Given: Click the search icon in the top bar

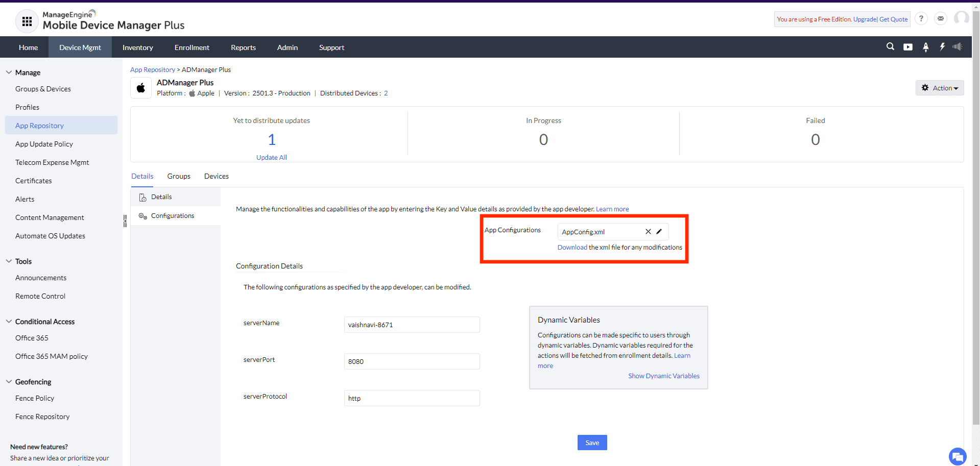Looking at the screenshot, I should click(x=890, y=46).
